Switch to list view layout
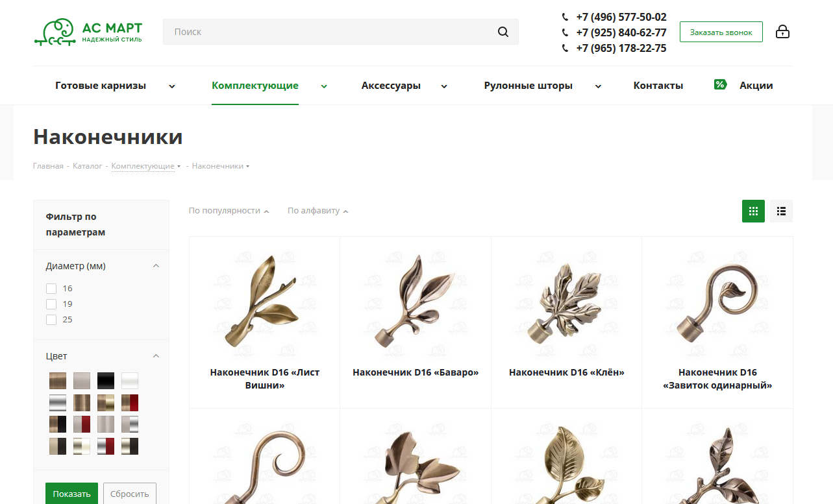Viewport: 833px width, 504px height. click(781, 211)
